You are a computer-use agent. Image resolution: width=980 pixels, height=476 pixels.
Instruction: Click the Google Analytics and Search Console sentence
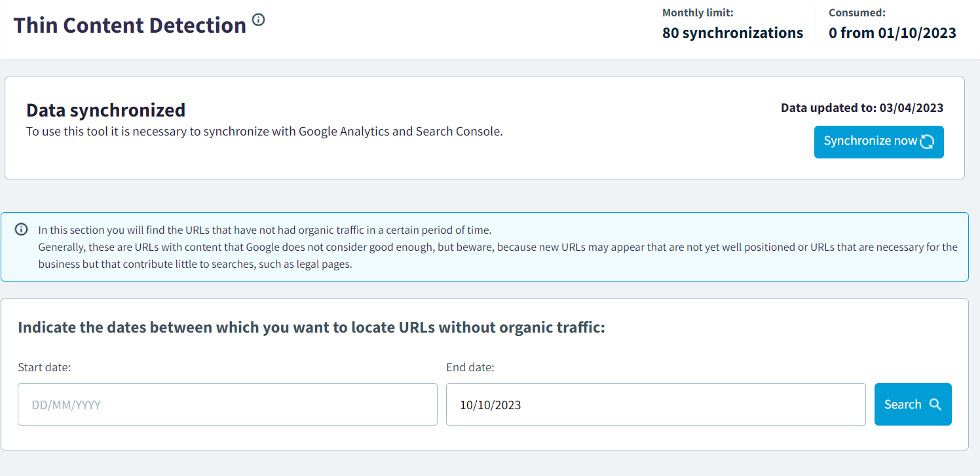[264, 131]
